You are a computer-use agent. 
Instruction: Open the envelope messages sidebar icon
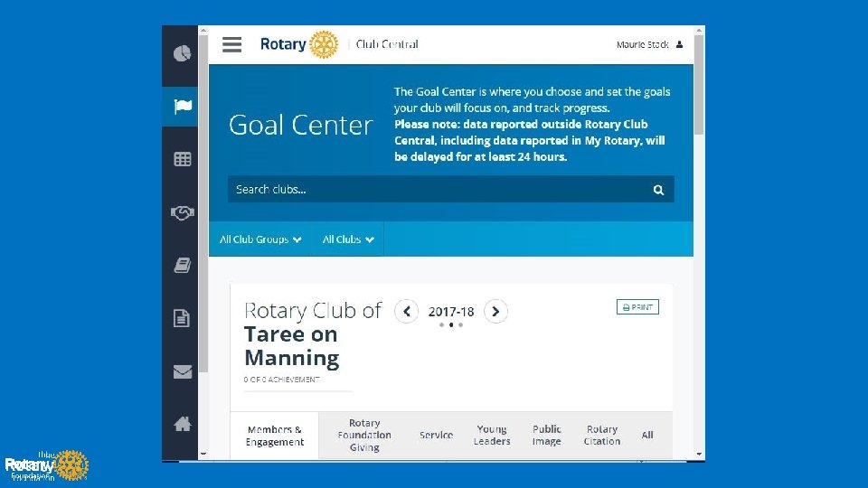click(183, 371)
